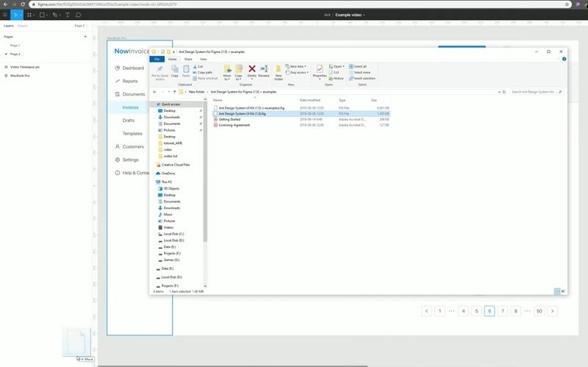Bookmark page with star icon
The height and width of the screenshot is (367, 588).
[567, 4]
